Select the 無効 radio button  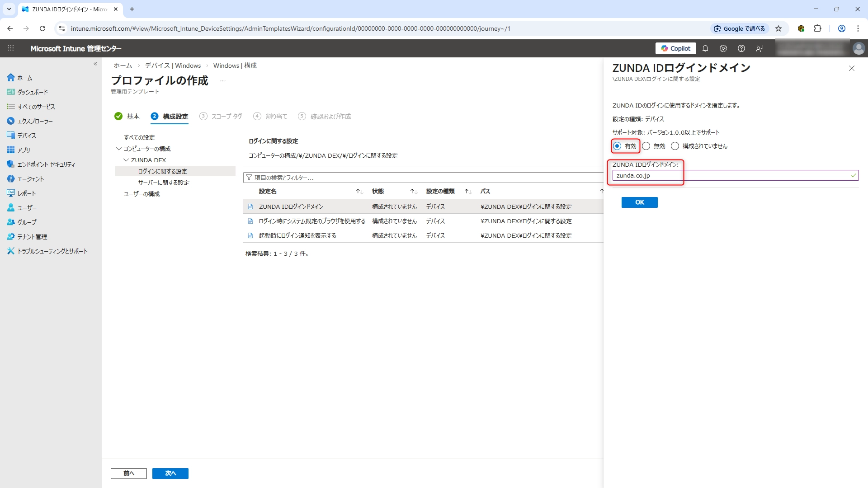pyautogui.click(x=646, y=146)
